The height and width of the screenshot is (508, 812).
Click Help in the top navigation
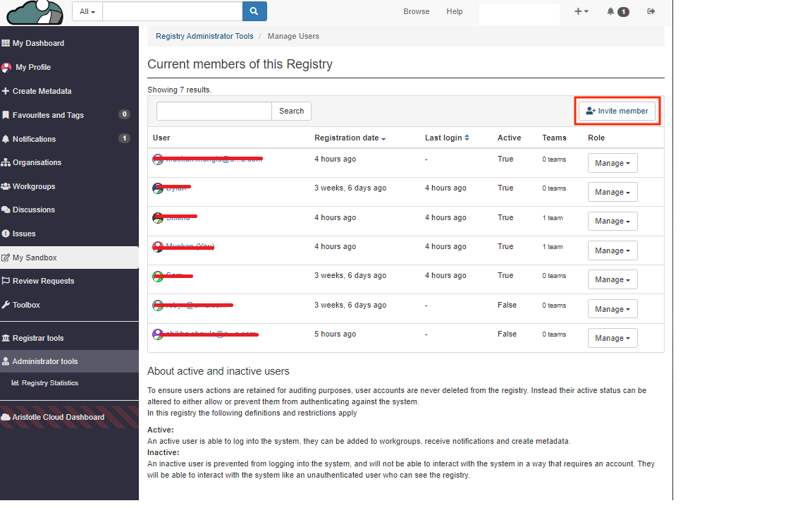455,11
